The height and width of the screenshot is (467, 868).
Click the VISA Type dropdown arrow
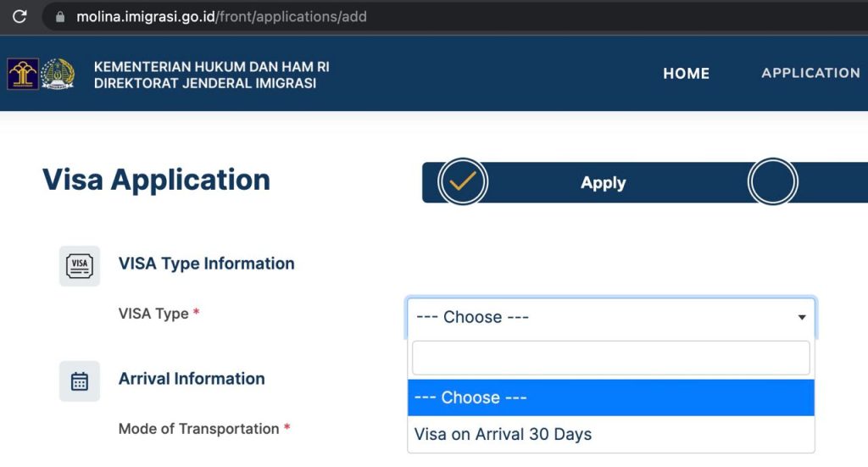pos(802,317)
